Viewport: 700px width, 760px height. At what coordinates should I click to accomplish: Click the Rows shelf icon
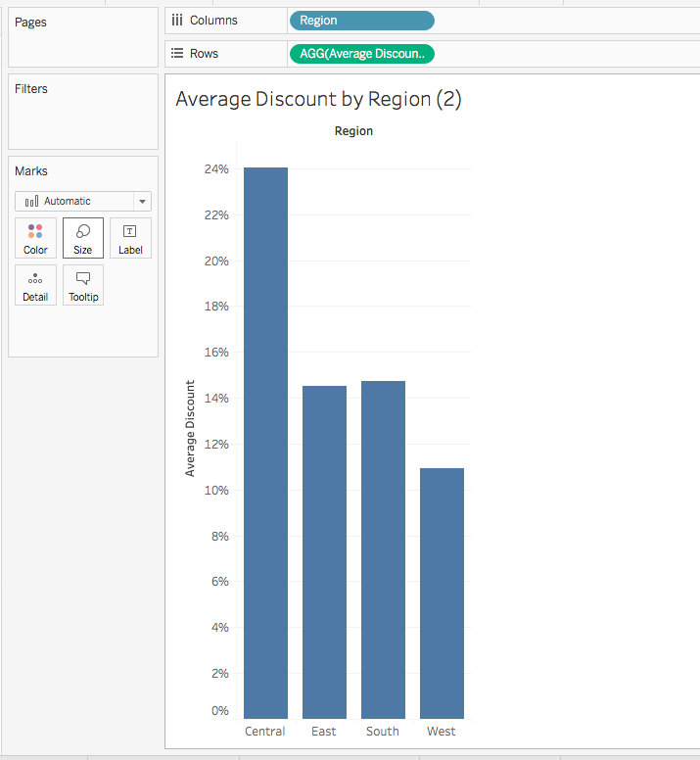click(x=177, y=54)
